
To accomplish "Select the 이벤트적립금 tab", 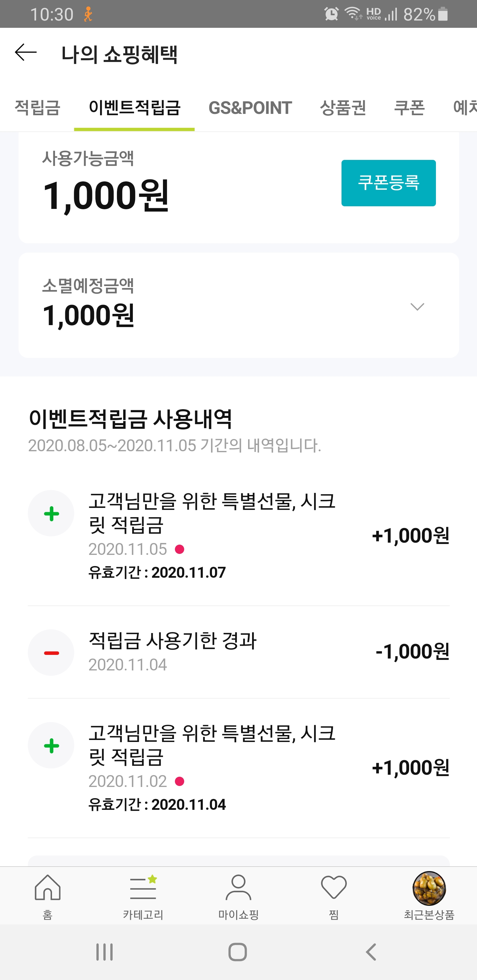I will pos(134,108).
